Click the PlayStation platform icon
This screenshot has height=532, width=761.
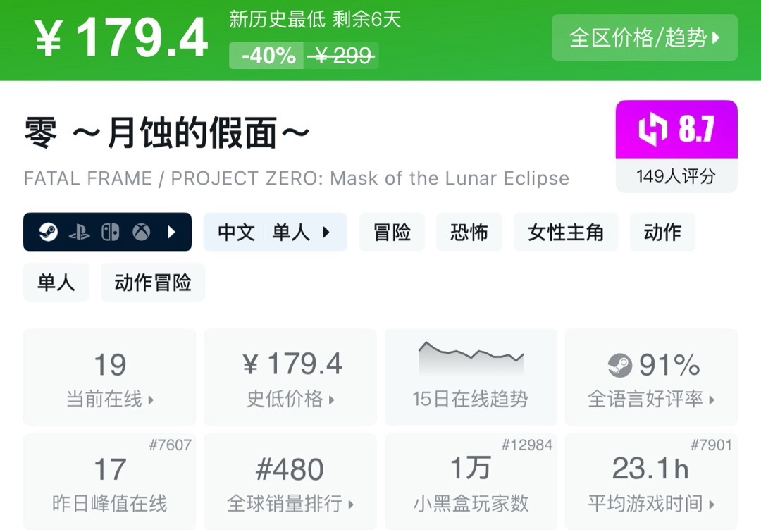(x=79, y=232)
